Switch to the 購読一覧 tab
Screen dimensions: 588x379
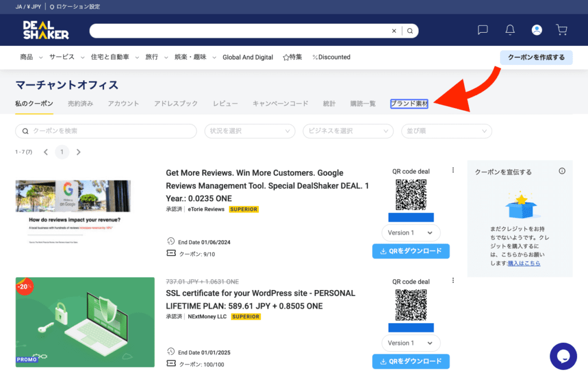click(x=363, y=103)
